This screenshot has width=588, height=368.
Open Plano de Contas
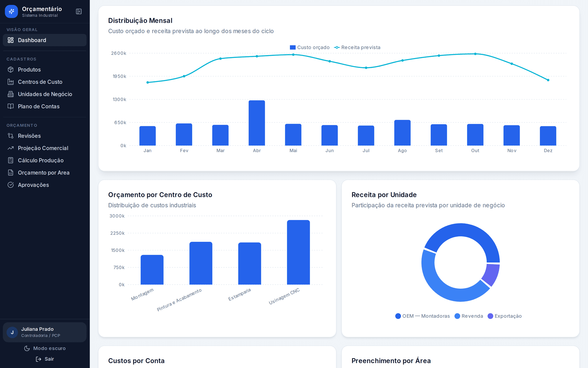(45, 106)
